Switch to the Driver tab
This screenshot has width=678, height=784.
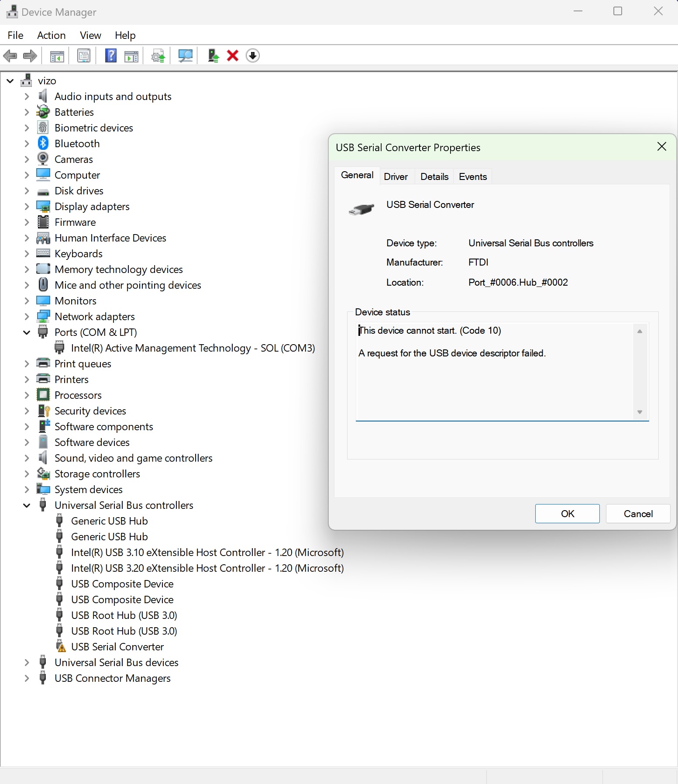click(396, 176)
